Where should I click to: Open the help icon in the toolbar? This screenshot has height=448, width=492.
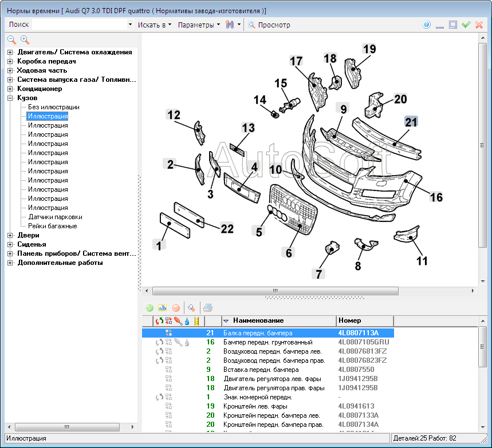pyautogui.click(x=427, y=25)
